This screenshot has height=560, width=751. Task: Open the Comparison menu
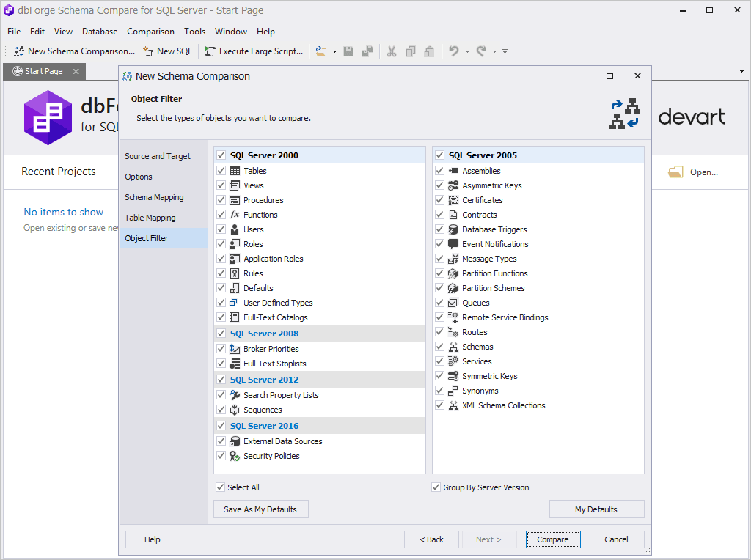(150, 31)
